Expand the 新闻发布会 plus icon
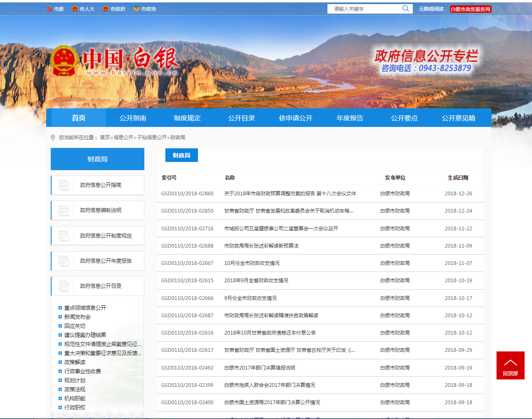532x419 pixels. click(60, 317)
